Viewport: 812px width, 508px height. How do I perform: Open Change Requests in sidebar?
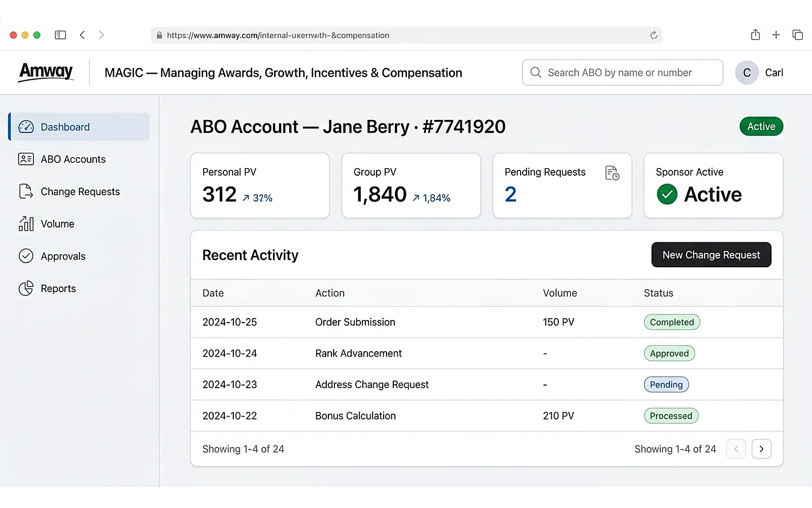[x=79, y=192]
